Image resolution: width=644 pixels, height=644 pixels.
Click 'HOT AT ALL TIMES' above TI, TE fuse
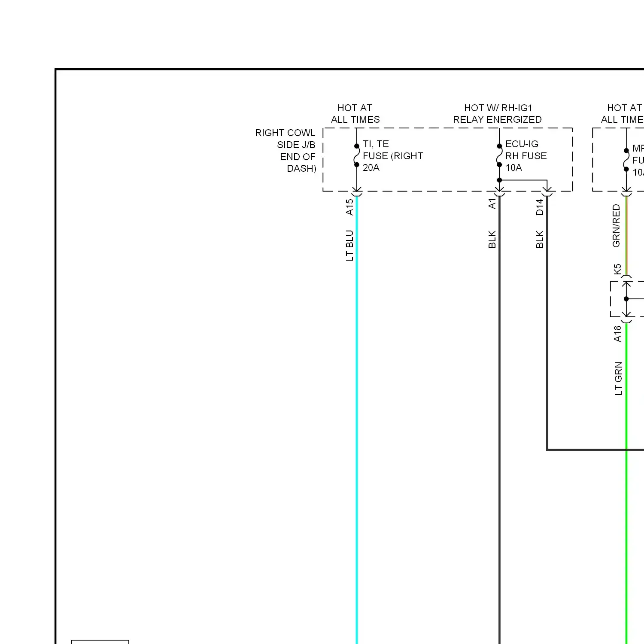tap(355, 114)
